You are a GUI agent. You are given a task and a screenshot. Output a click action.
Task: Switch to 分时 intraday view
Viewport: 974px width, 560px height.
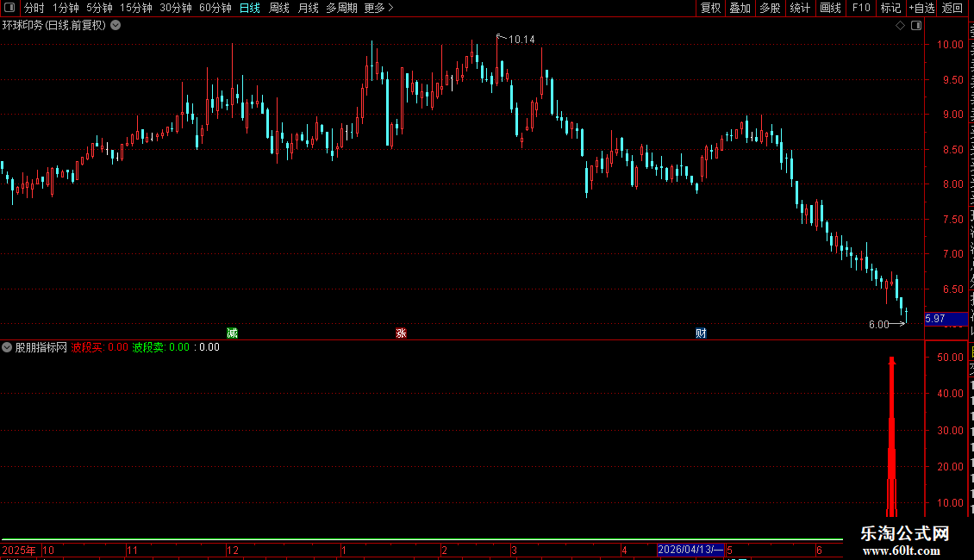(34, 8)
